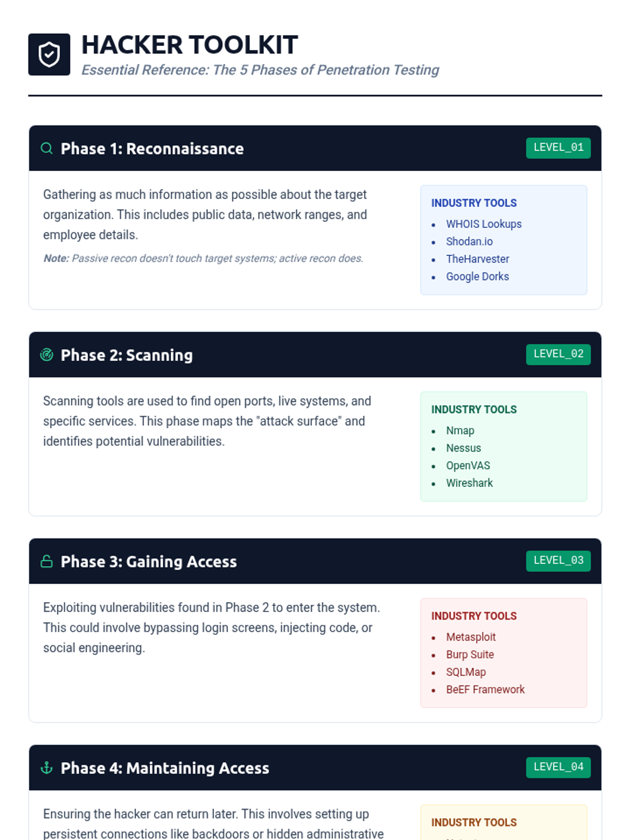The height and width of the screenshot is (840, 630).
Task: Click the LEVEL_04 badge
Action: click(558, 767)
